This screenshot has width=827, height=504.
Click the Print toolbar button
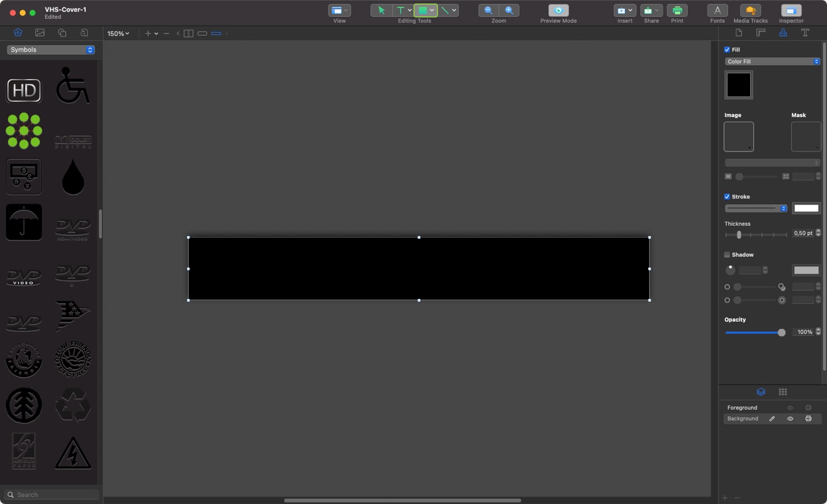[677, 10]
